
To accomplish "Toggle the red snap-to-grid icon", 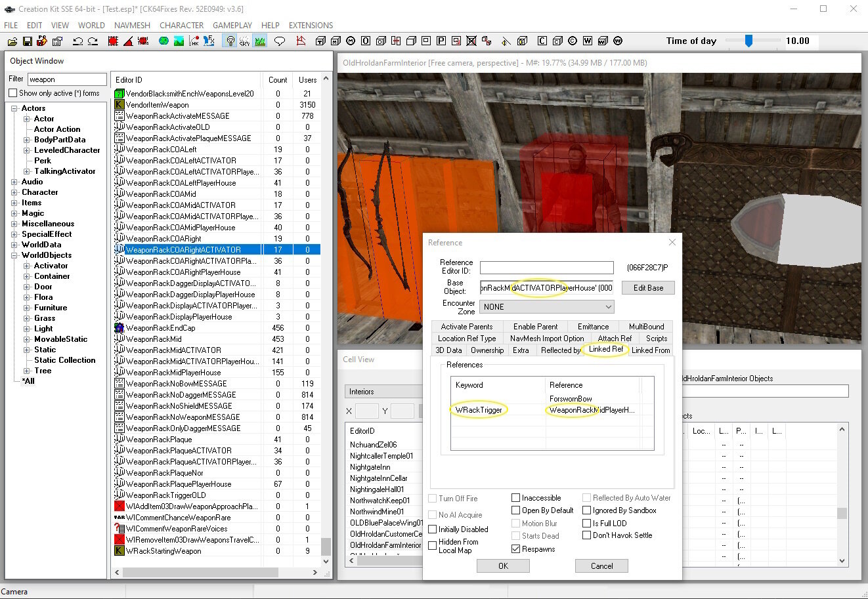I will point(113,41).
